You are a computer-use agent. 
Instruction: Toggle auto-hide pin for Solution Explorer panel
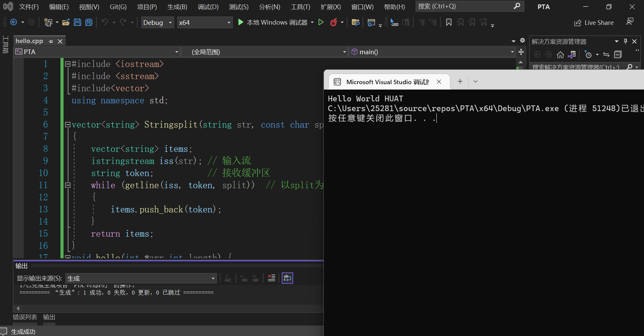(625, 41)
